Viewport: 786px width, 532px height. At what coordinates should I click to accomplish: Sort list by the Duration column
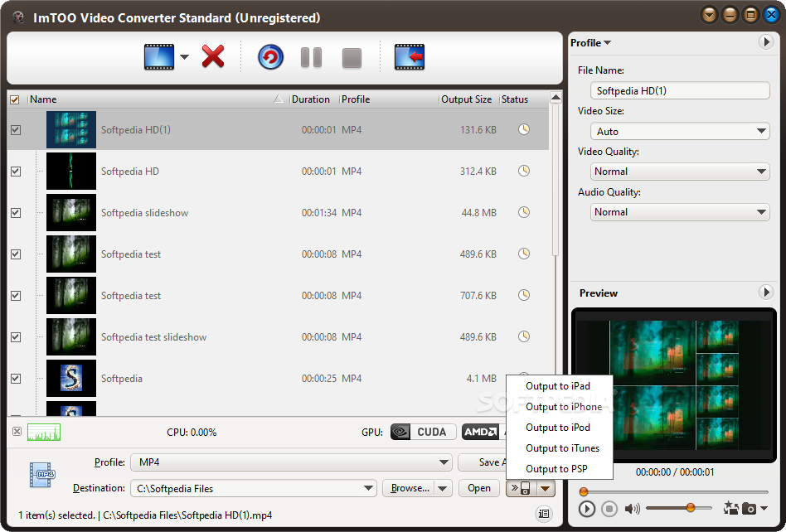pyautogui.click(x=313, y=99)
